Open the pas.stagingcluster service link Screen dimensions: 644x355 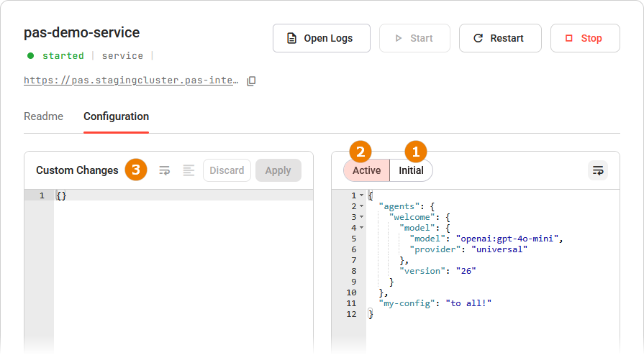pos(131,80)
